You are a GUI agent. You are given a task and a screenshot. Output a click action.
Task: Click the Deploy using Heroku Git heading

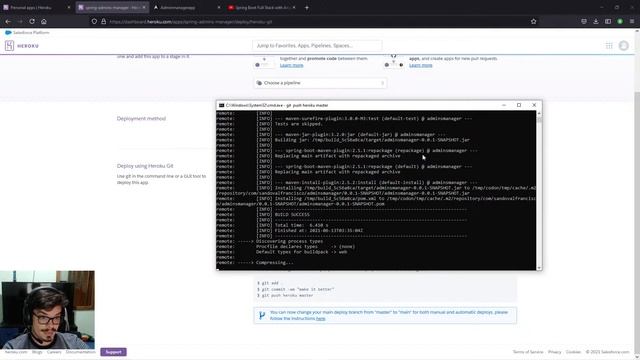(145, 166)
